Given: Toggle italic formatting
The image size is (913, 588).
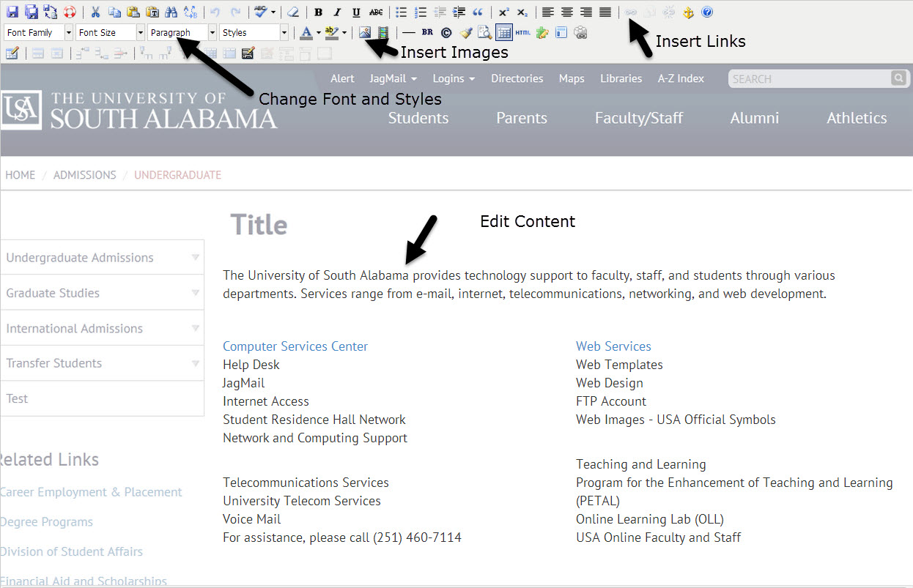Looking at the screenshot, I should [x=337, y=12].
